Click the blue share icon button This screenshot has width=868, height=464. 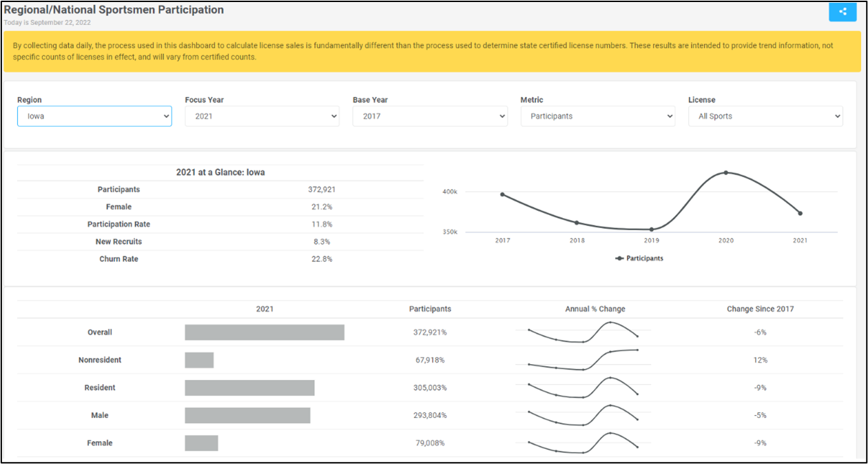click(x=842, y=11)
